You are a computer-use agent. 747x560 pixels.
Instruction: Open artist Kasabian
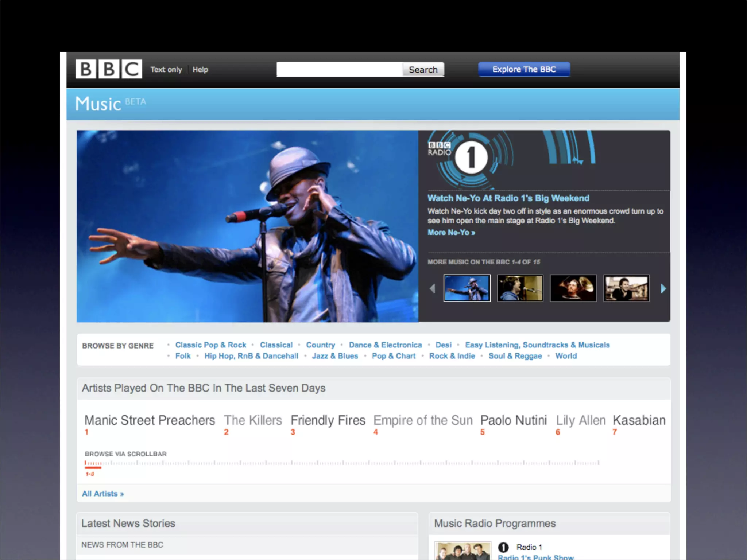[639, 420]
